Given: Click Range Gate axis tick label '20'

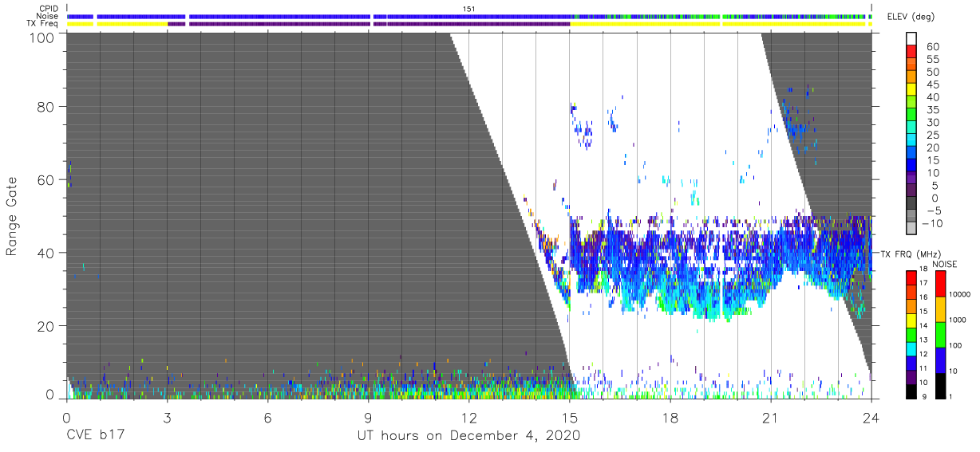Looking at the screenshot, I should pyautogui.click(x=45, y=326).
